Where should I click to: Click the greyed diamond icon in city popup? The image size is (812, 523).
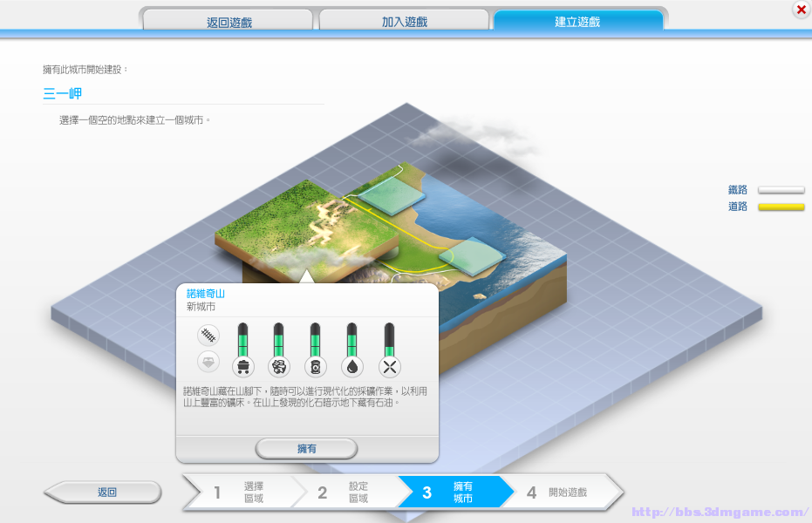208,362
